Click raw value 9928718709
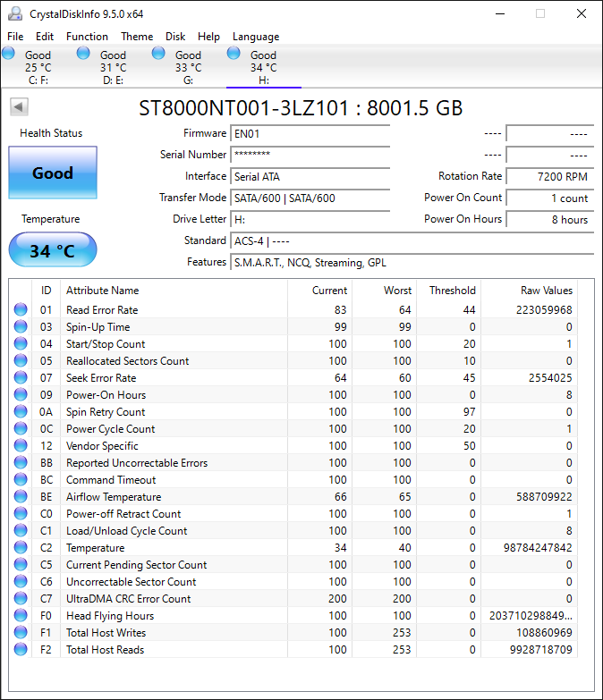This screenshot has height=700, width=603. click(541, 649)
